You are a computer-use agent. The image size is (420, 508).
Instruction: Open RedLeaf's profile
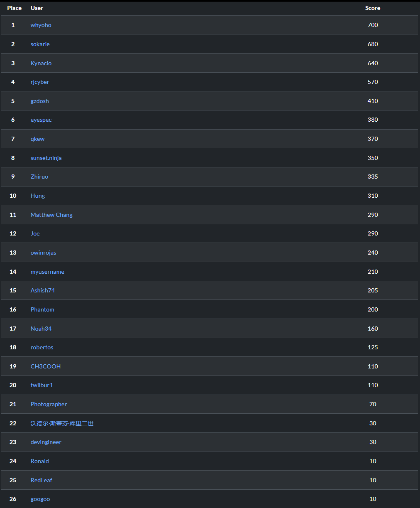[x=41, y=480]
